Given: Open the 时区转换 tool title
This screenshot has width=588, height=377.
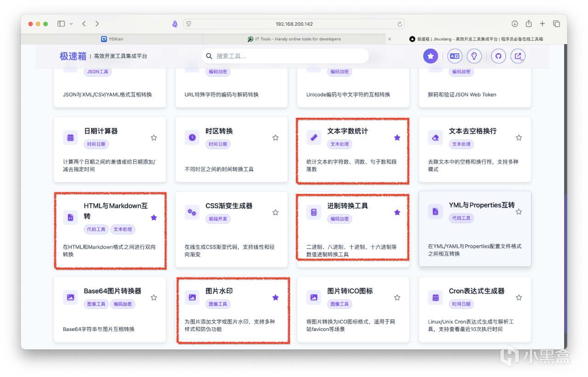Looking at the screenshot, I should point(219,131).
